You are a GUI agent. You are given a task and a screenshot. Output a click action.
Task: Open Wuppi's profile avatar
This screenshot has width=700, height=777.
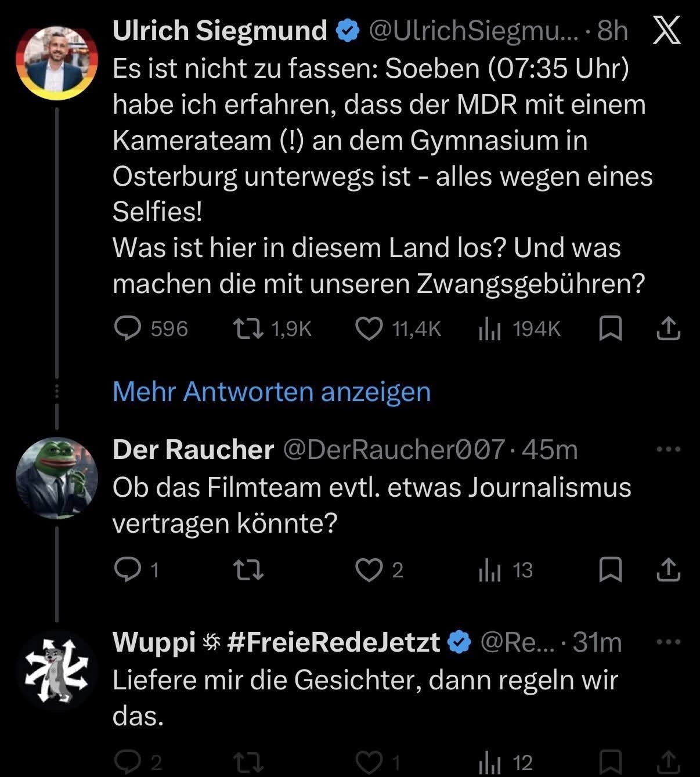click(x=56, y=670)
